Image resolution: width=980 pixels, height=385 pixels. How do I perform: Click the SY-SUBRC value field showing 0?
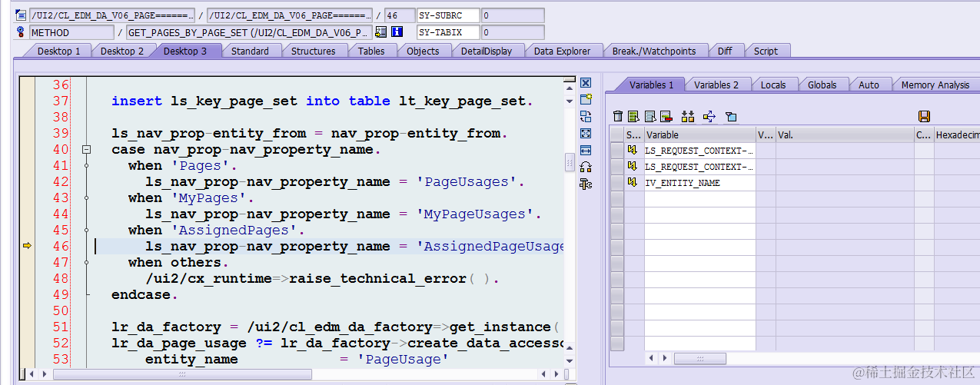pyautogui.click(x=513, y=15)
